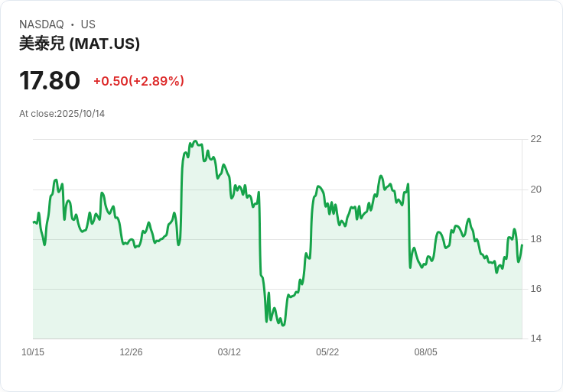Click the 22 price axis label
The height and width of the screenshot is (392, 563).
[535, 139]
